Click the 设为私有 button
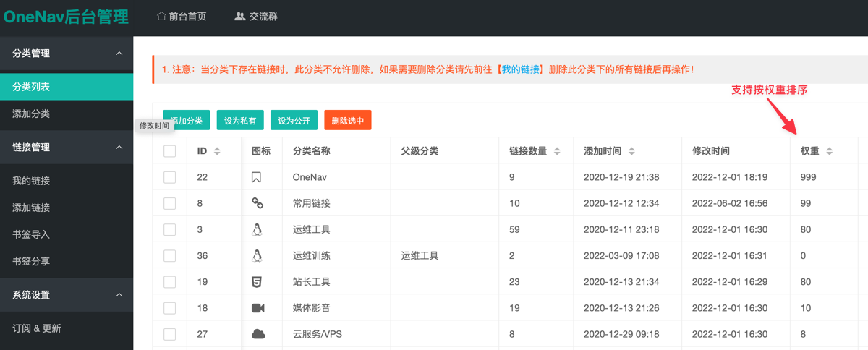This screenshot has width=868, height=350. tap(240, 121)
